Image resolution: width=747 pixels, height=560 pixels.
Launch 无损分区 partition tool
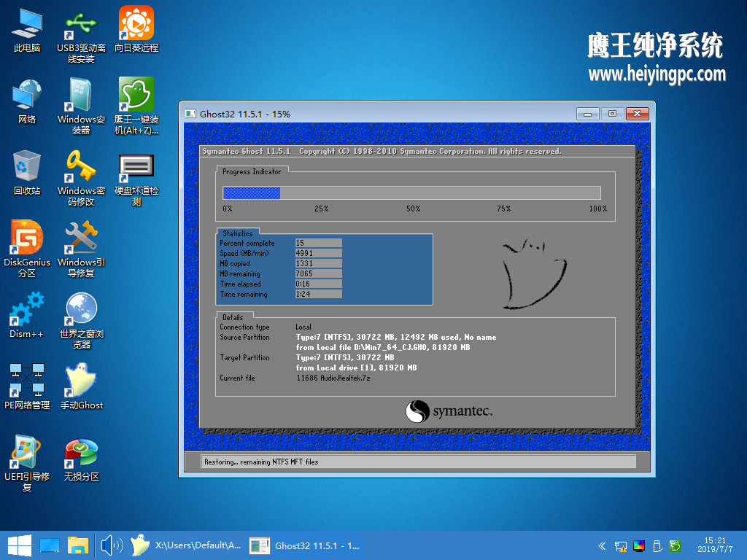(x=82, y=460)
